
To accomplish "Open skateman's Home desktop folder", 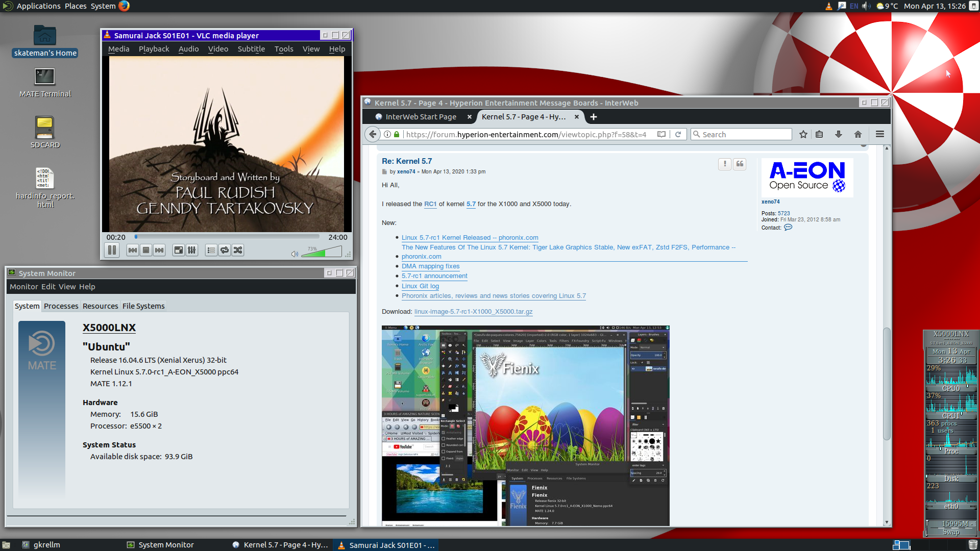I will click(x=45, y=41).
